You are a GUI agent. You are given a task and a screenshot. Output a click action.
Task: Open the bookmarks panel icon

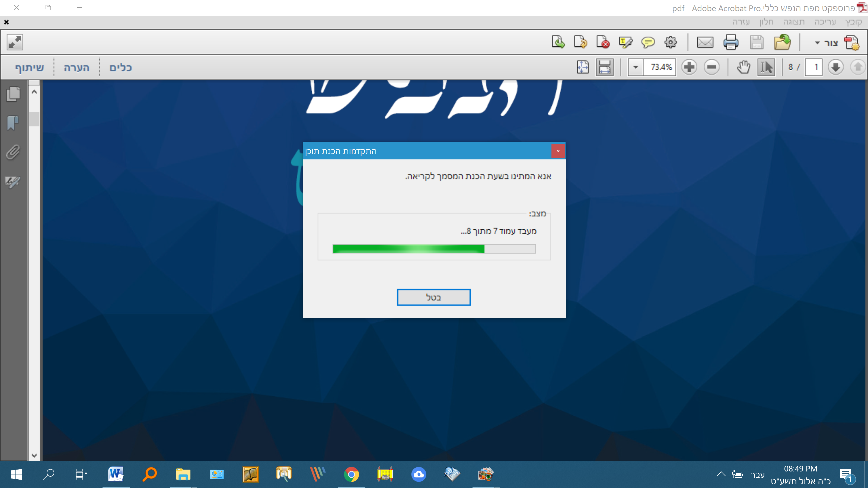tap(13, 123)
